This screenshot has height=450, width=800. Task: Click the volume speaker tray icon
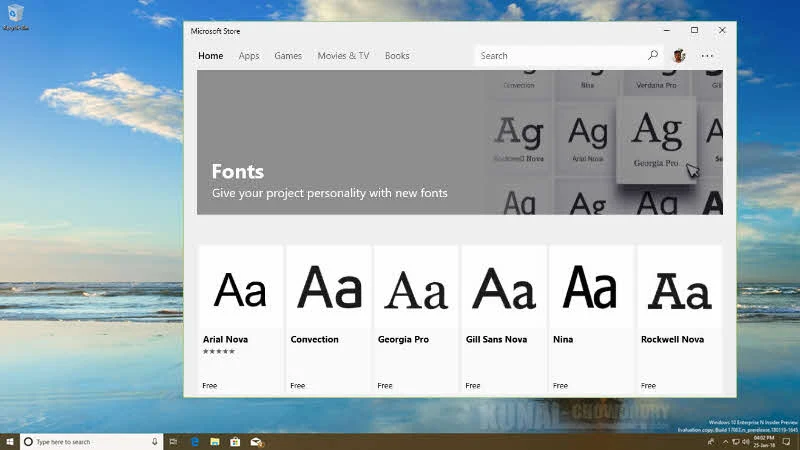point(746,442)
